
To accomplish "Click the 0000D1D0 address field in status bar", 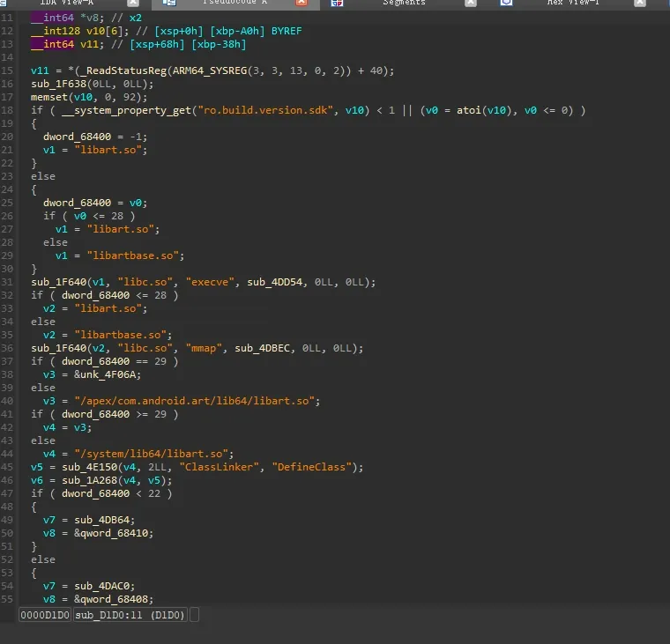I will tap(45, 615).
